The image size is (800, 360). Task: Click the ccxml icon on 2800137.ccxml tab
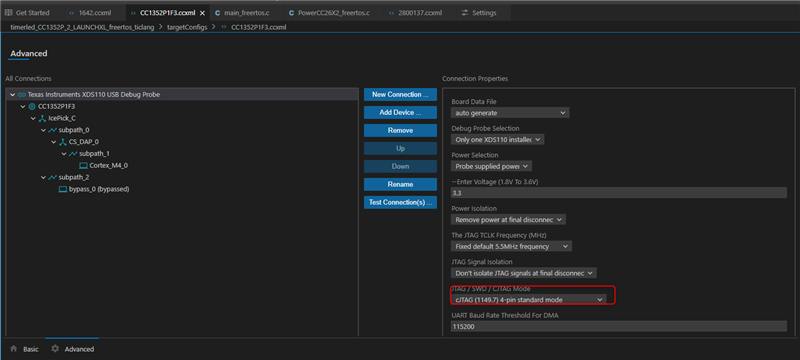coord(391,13)
